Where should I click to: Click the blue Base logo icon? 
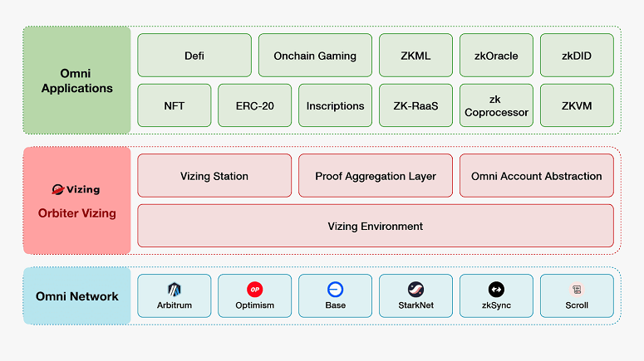[x=336, y=290]
